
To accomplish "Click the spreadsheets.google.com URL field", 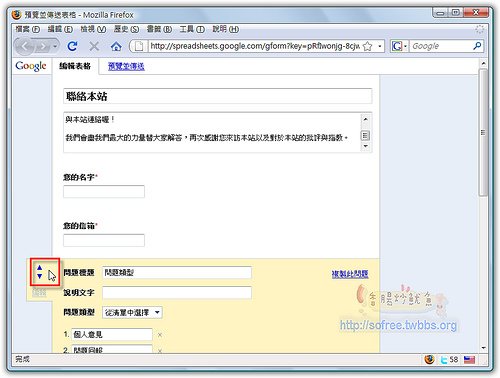I will [x=255, y=46].
